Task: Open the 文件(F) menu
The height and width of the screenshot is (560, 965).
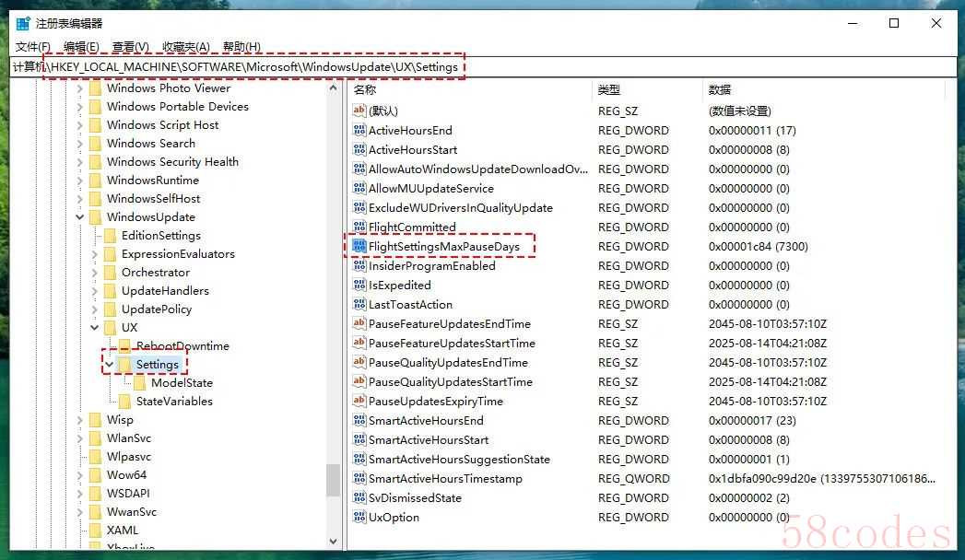Action: click(x=32, y=47)
